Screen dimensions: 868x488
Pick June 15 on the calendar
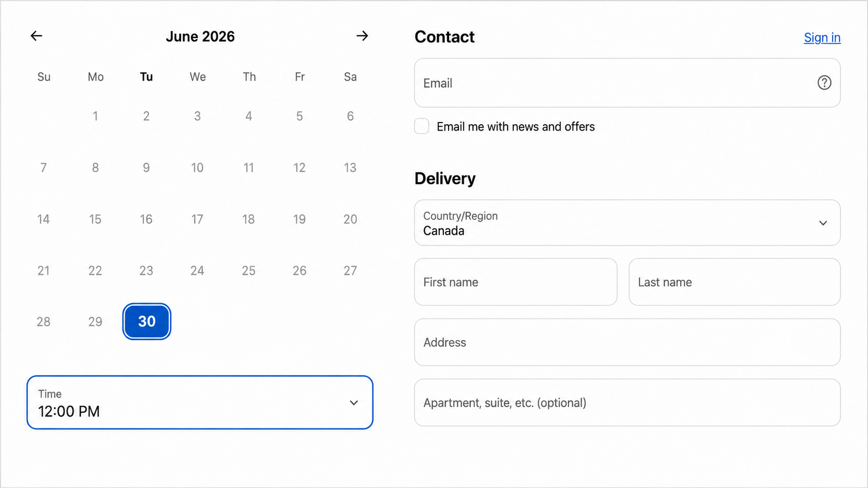(95, 219)
